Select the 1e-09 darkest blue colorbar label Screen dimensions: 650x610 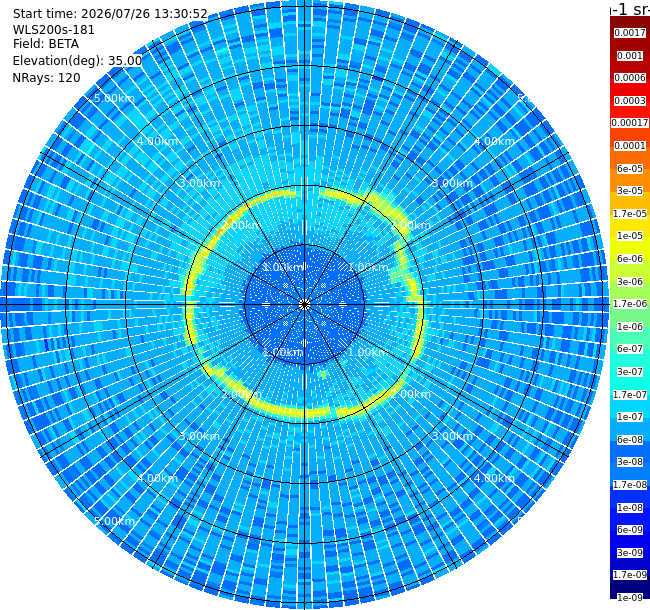click(630, 598)
